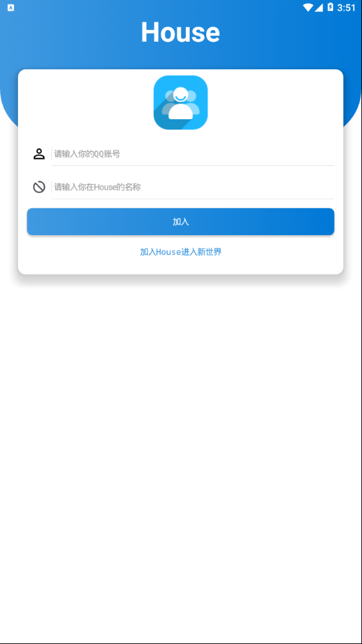Click the blue 加入 button

coord(181,222)
